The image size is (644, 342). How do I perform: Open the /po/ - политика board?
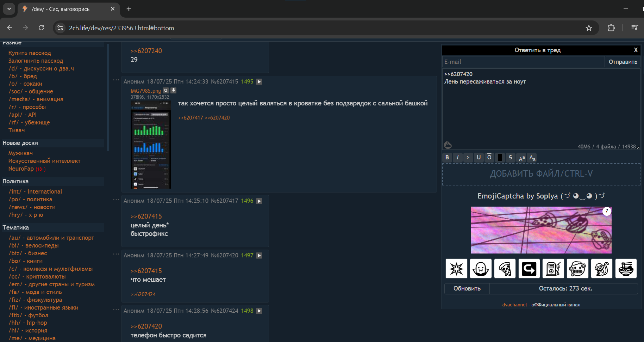click(31, 200)
